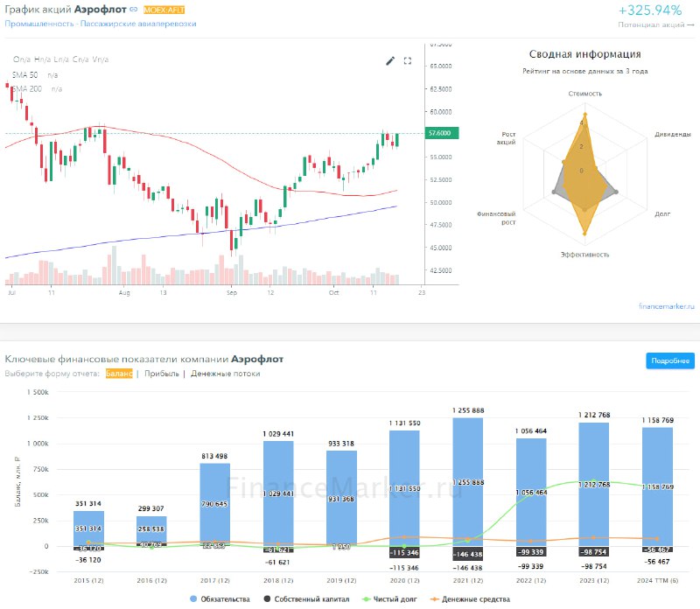Click the Подробнее button
This screenshot has width=700, height=609.
click(670, 360)
